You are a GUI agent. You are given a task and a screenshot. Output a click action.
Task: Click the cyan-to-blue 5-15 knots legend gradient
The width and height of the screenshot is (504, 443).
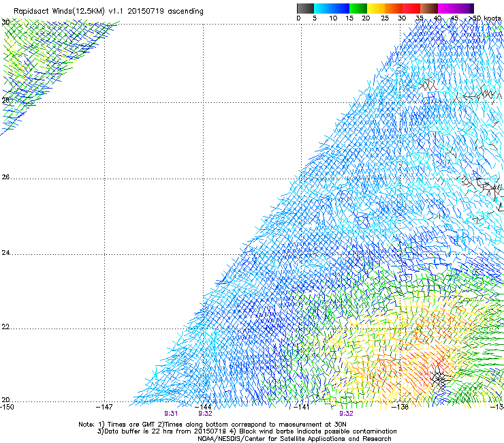[332, 8]
